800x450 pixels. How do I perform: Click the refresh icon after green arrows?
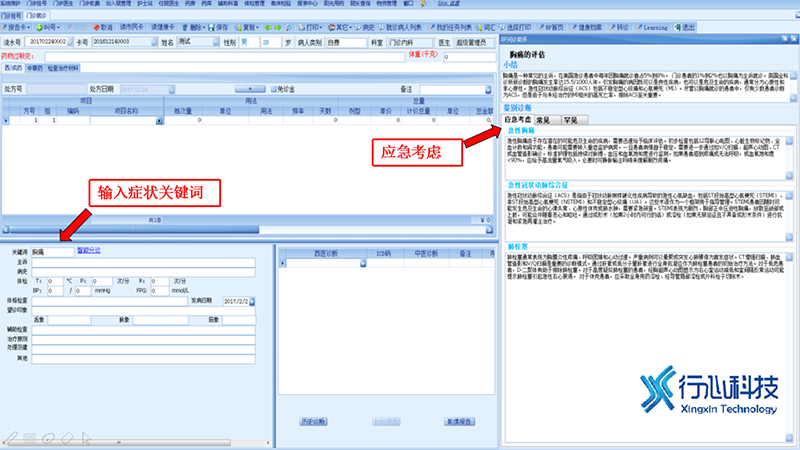289,28
